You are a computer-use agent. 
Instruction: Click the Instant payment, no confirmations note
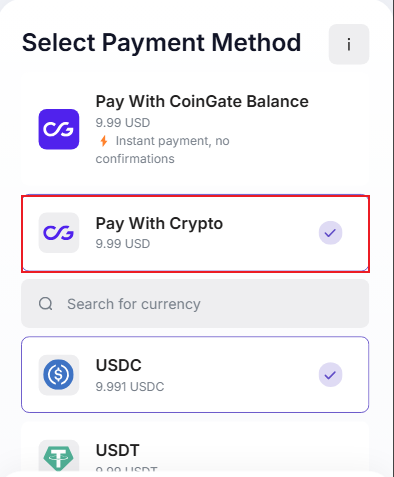pos(163,150)
